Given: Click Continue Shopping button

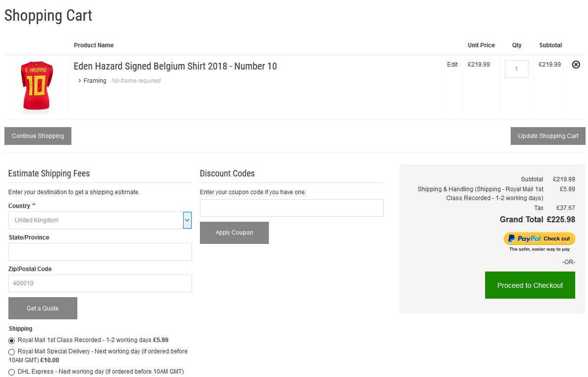Looking at the screenshot, I should pyautogui.click(x=38, y=136).
